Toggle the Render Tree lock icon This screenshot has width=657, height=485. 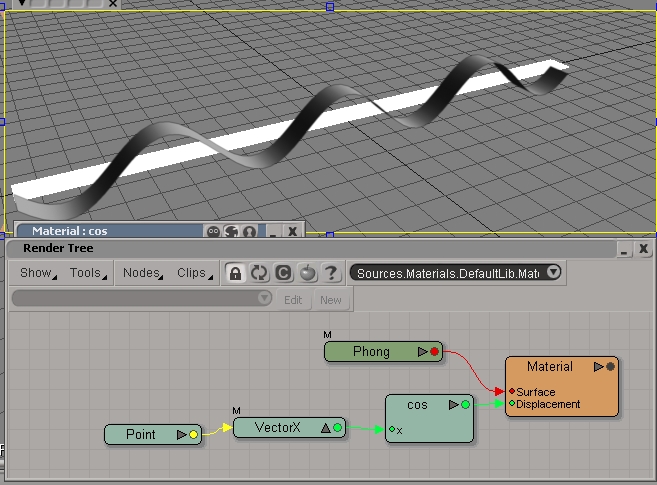235,273
